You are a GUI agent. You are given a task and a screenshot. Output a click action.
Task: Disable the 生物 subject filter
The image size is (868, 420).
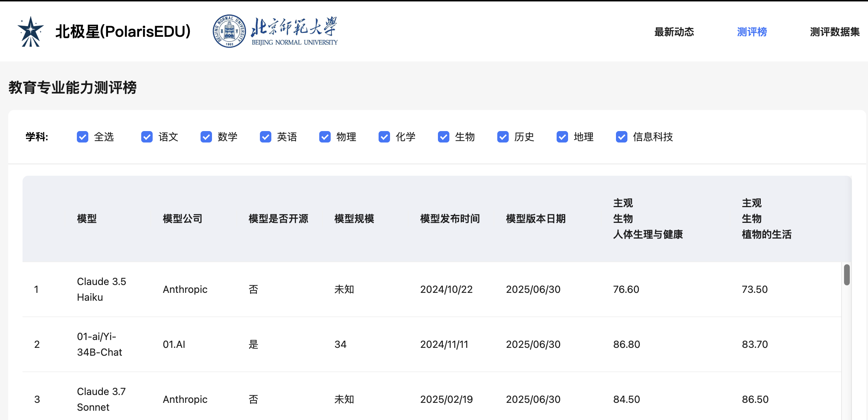point(444,137)
